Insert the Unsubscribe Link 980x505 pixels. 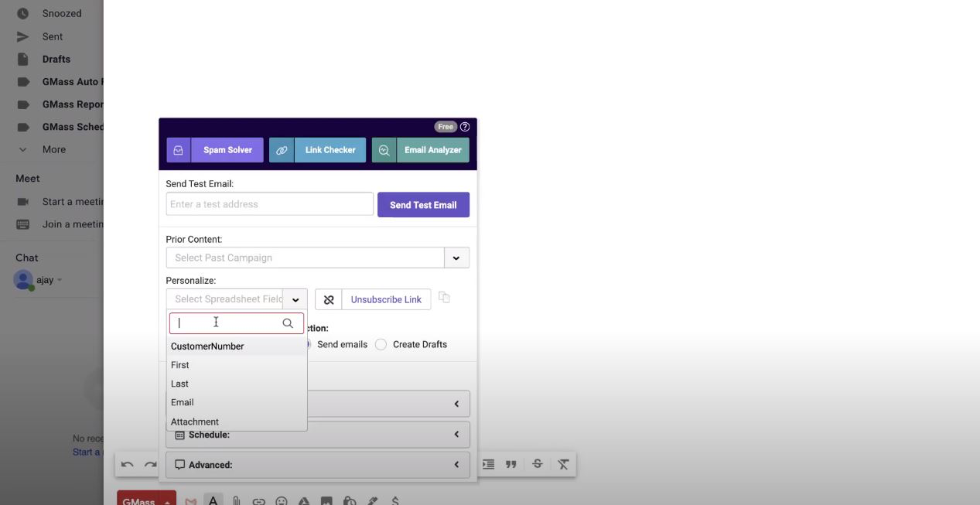[386, 300]
